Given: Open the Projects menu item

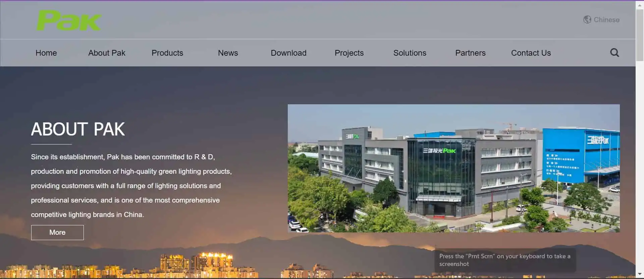Looking at the screenshot, I should (x=349, y=53).
